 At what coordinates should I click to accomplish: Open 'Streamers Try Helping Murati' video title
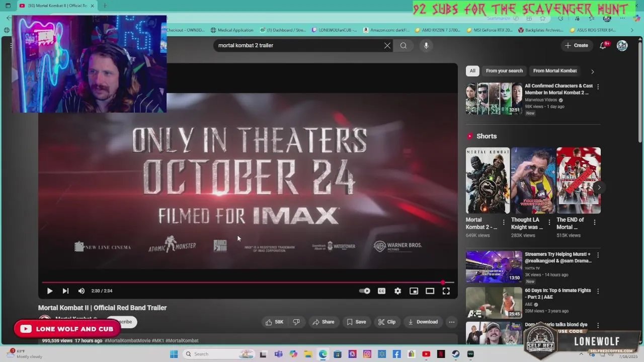coord(558,257)
